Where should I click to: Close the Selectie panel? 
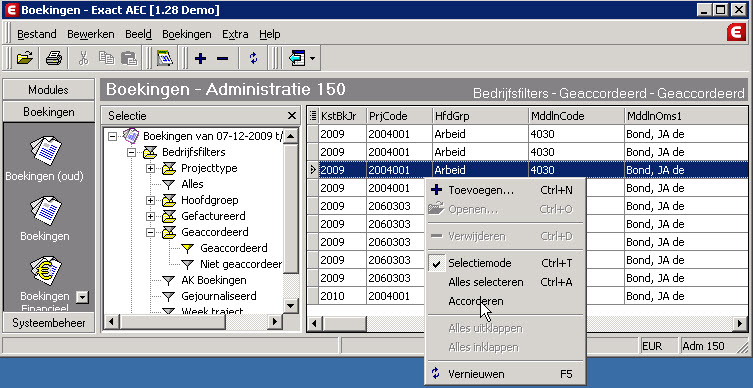coord(291,116)
